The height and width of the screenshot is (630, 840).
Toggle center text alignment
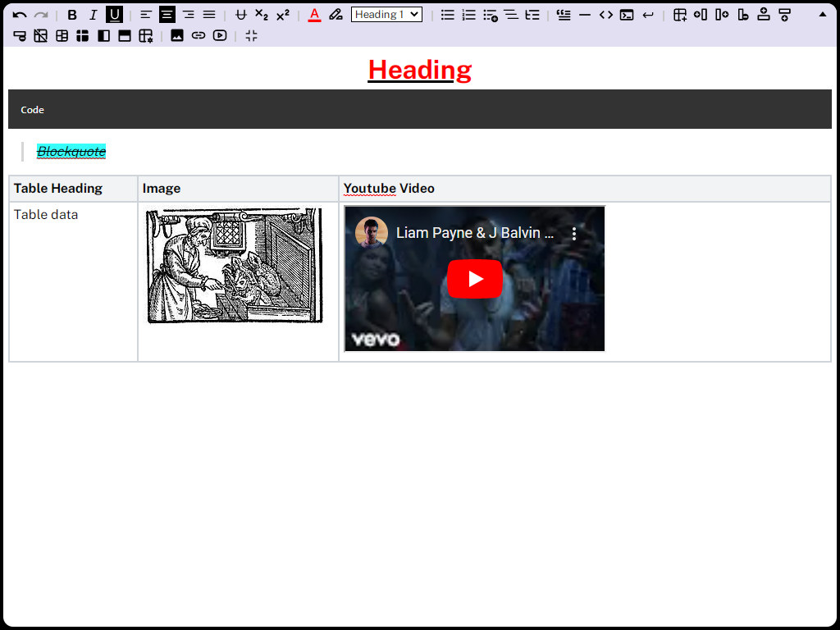coord(167,15)
